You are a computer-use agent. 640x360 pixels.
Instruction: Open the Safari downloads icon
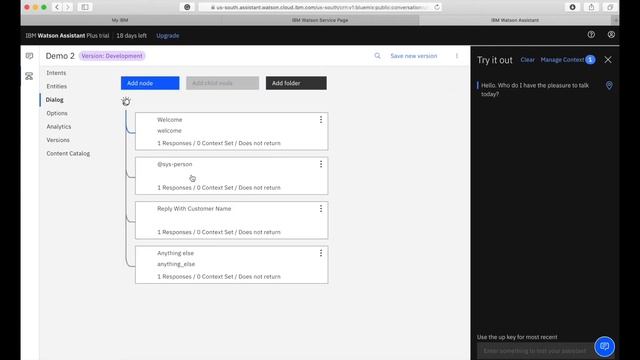point(572,7)
